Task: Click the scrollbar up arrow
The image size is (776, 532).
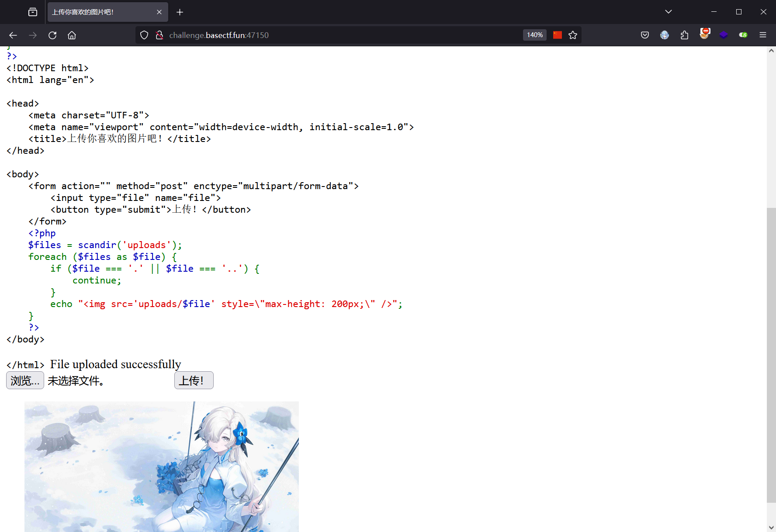Action: click(771, 51)
